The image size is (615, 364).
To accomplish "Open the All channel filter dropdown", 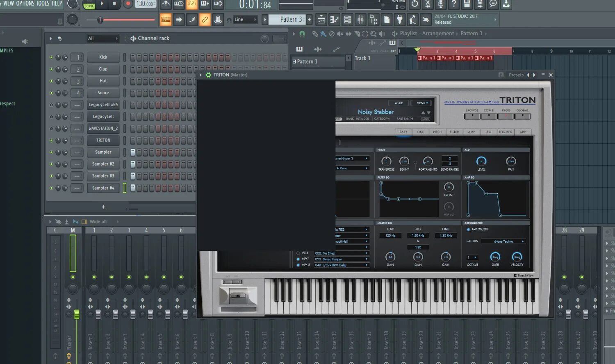I will point(102,39).
